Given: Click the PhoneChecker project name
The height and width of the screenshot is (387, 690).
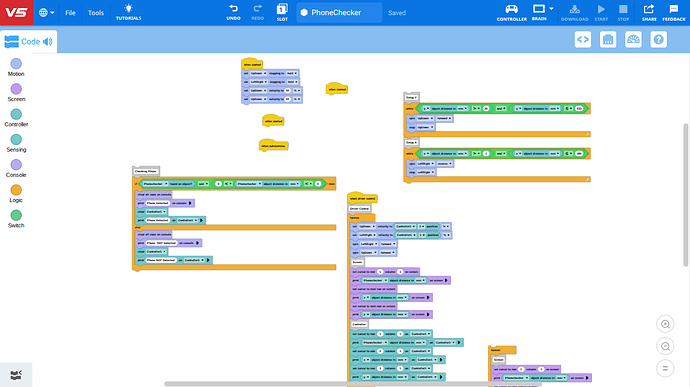Looking at the screenshot, I should click(336, 13).
